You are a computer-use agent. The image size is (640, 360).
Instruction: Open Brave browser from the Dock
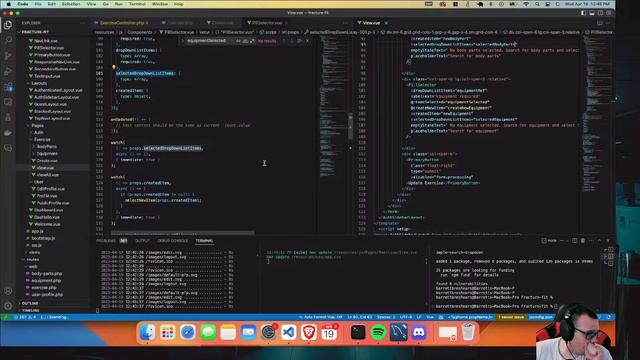click(309, 333)
